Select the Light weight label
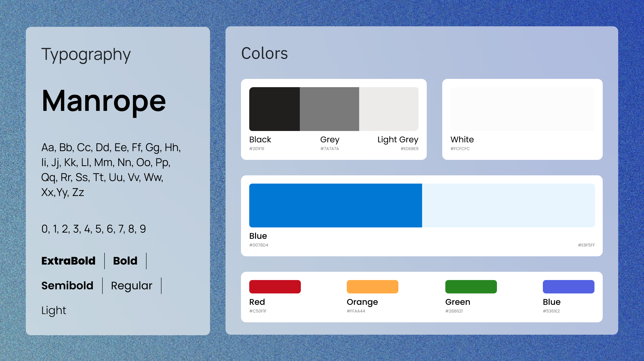This screenshot has width=644, height=361. click(x=54, y=311)
